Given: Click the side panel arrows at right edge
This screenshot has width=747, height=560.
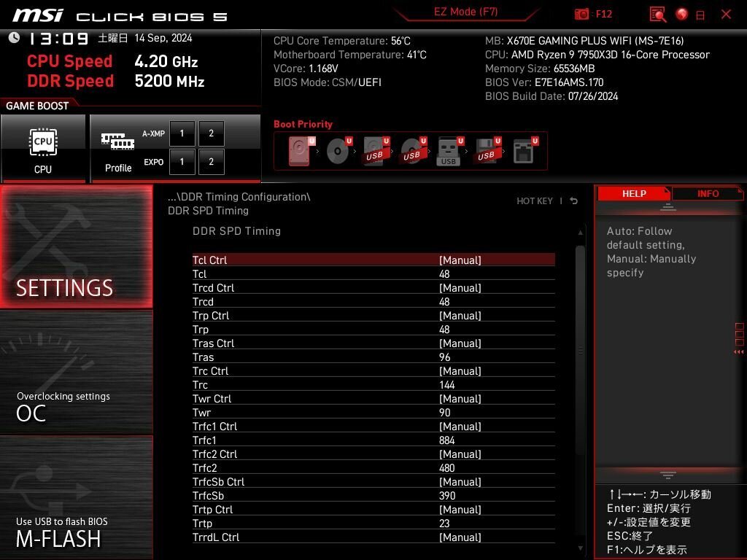Looking at the screenshot, I should pos(739,352).
